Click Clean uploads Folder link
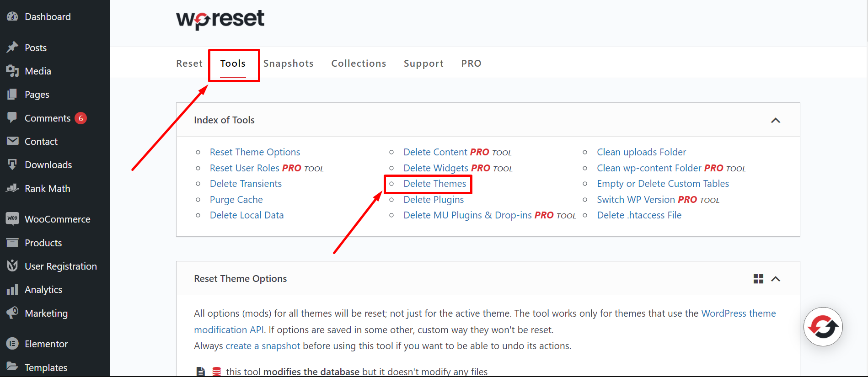868x377 pixels. [x=641, y=152]
